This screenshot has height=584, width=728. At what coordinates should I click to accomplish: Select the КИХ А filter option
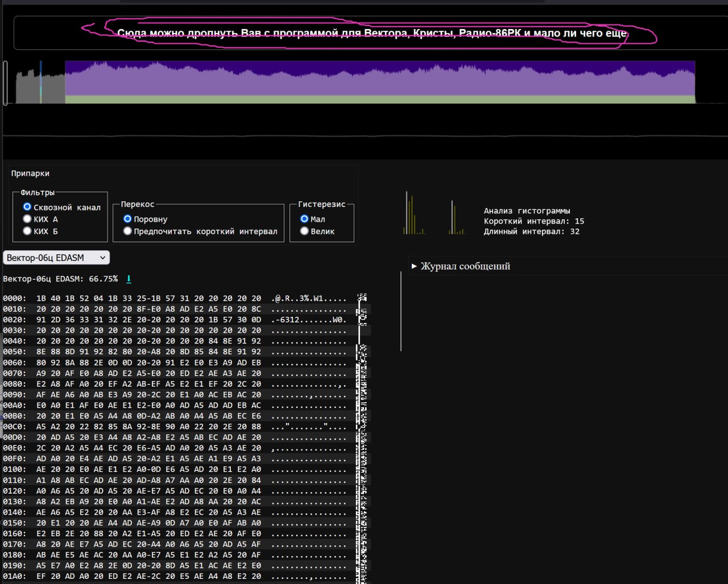(x=27, y=219)
